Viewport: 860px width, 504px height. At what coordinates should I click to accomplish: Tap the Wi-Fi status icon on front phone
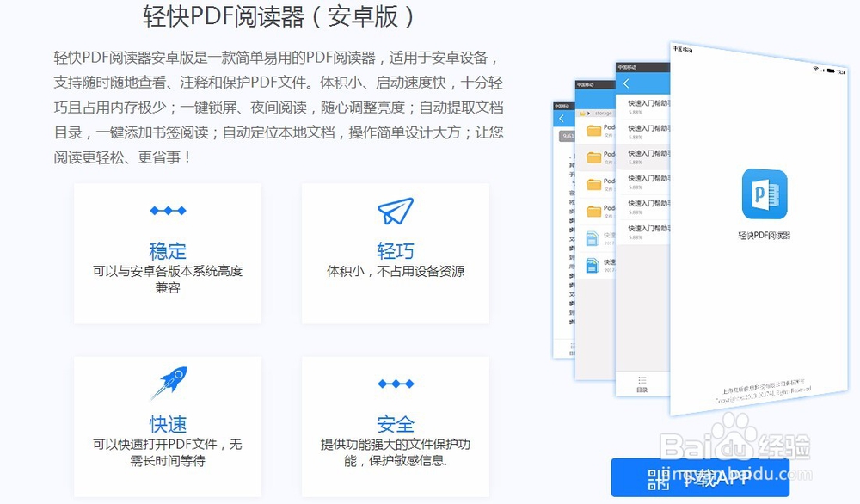click(816, 69)
